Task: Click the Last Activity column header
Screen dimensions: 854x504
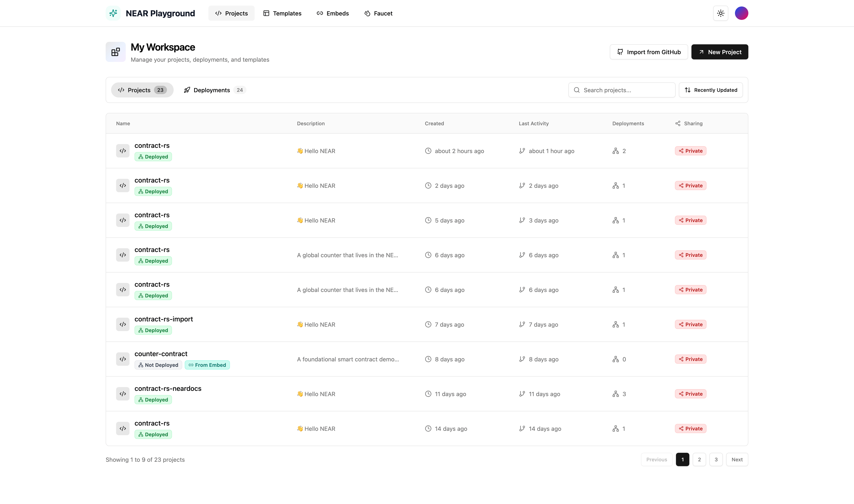Action: click(x=534, y=123)
